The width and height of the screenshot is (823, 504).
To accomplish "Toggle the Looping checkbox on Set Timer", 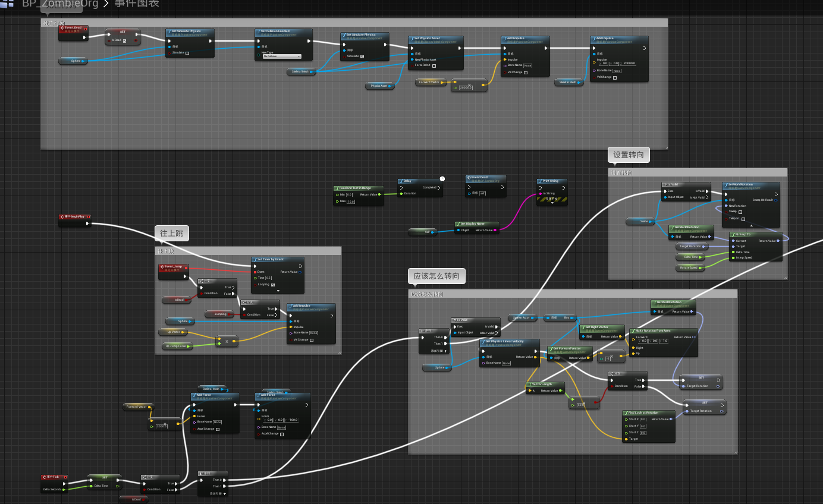I will pyautogui.click(x=273, y=285).
